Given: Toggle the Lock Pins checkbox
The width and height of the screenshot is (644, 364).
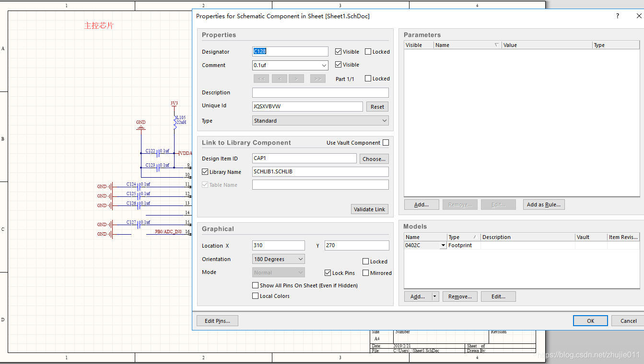Looking at the screenshot, I should 328,273.
